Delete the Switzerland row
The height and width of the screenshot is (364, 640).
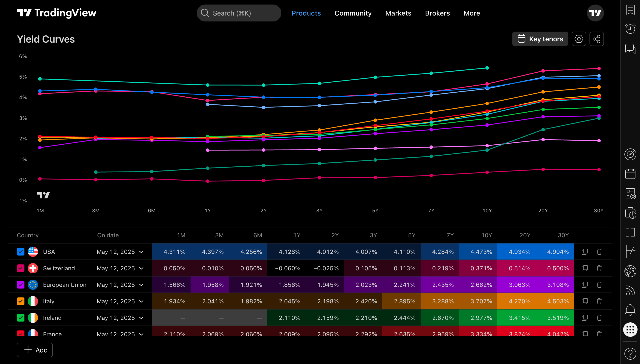[x=599, y=268]
